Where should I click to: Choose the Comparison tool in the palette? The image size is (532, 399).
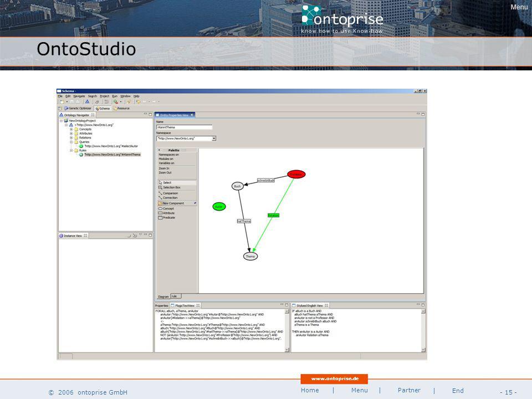point(168,193)
